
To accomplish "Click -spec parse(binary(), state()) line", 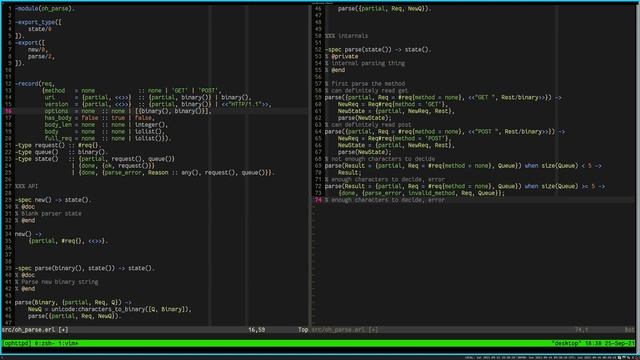I will coord(85,268).
